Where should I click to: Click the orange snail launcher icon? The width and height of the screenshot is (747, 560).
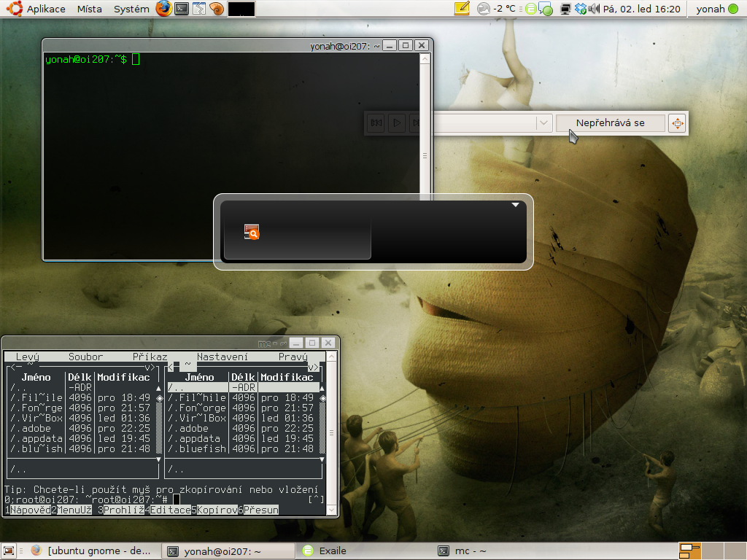pos(216,9)
